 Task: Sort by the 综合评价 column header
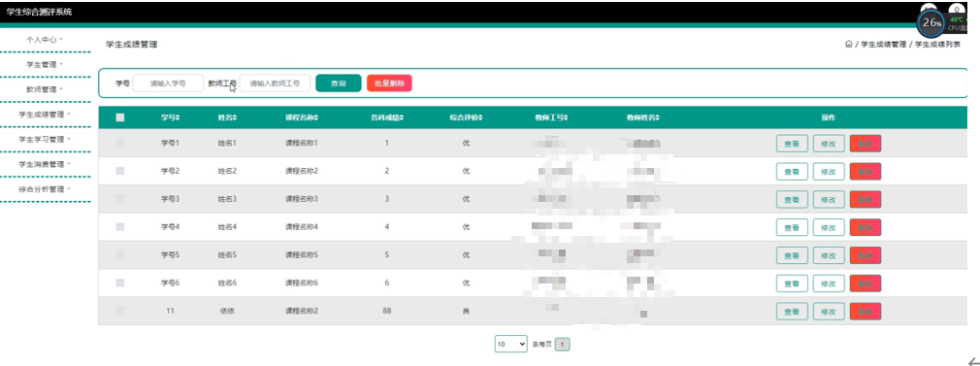[x=466, y=117]
